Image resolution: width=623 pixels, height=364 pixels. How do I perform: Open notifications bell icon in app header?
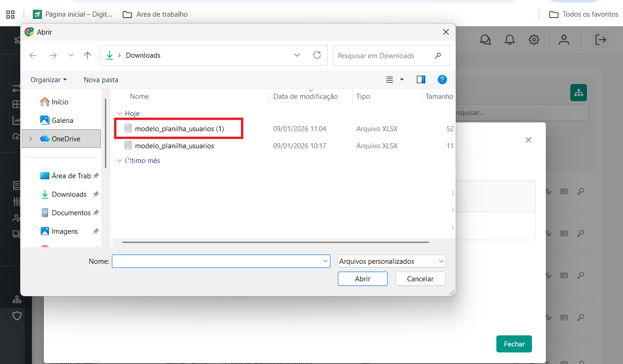click(510, 40)
